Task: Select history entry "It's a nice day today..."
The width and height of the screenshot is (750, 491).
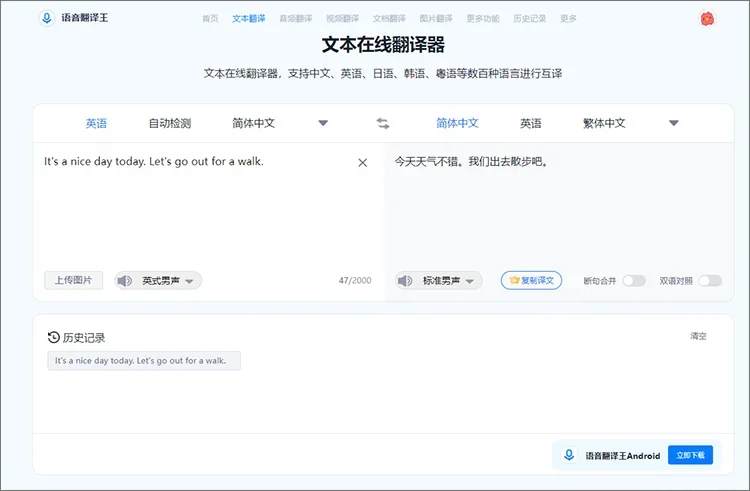Action: (144, 360)
